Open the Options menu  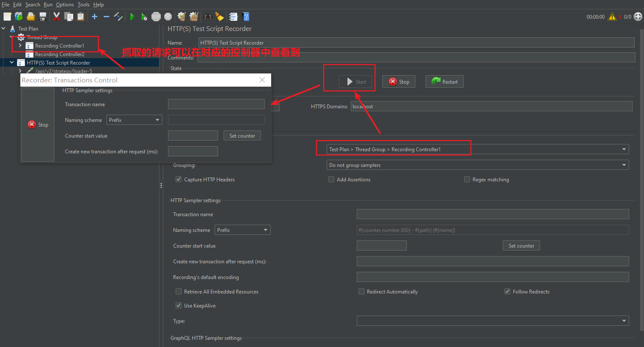[65, 5]
